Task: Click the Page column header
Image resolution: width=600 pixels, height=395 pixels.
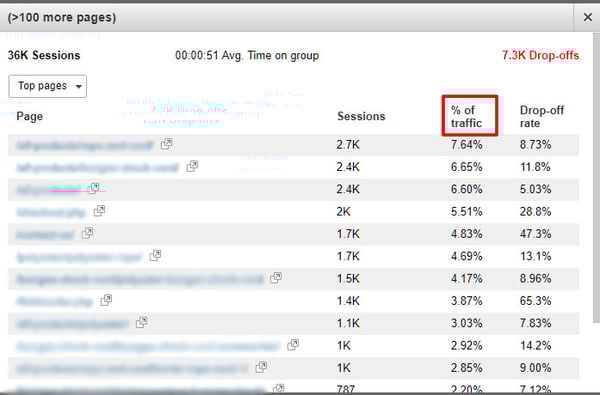Action: (29, 116)
